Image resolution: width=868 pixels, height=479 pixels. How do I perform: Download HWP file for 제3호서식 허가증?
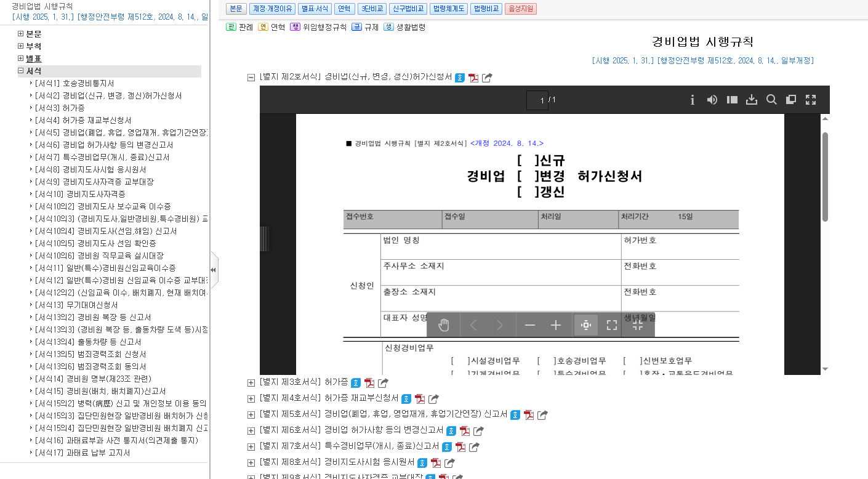point(356,383)
